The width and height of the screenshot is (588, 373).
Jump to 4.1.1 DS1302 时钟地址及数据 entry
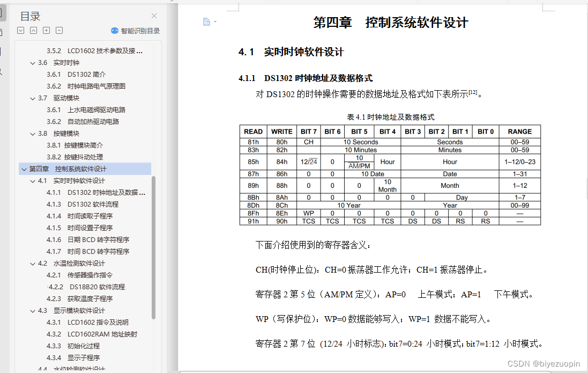click(x=96, y=192)
